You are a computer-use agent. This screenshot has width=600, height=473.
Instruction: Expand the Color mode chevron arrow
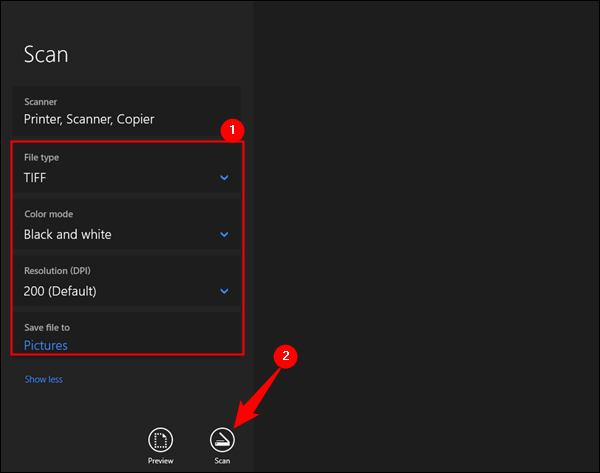pos(224,235)
